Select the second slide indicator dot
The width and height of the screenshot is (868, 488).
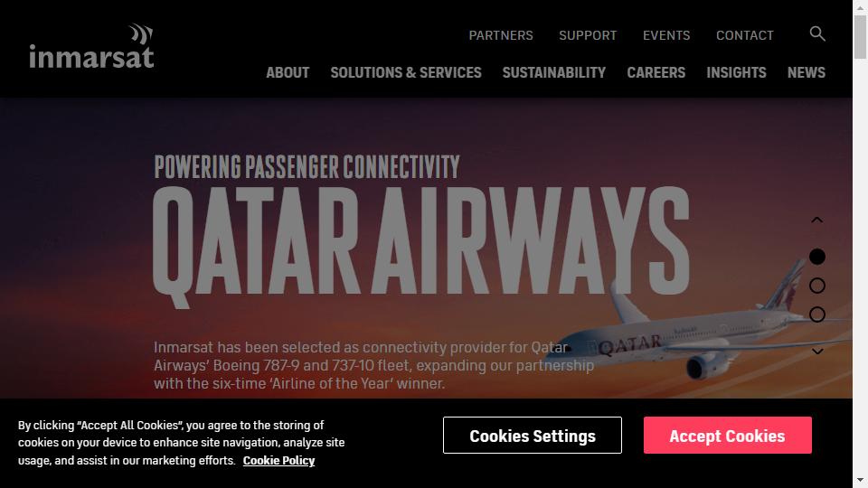817,286
